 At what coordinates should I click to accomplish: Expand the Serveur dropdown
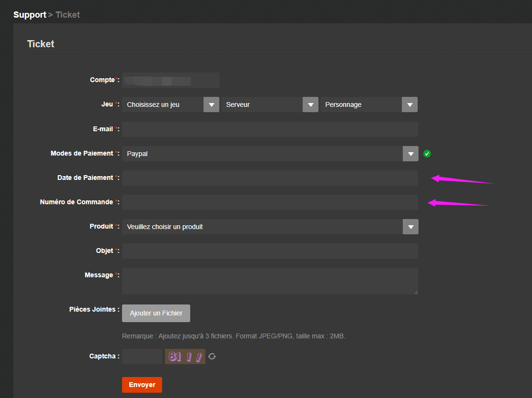click(x=269, y=105)
